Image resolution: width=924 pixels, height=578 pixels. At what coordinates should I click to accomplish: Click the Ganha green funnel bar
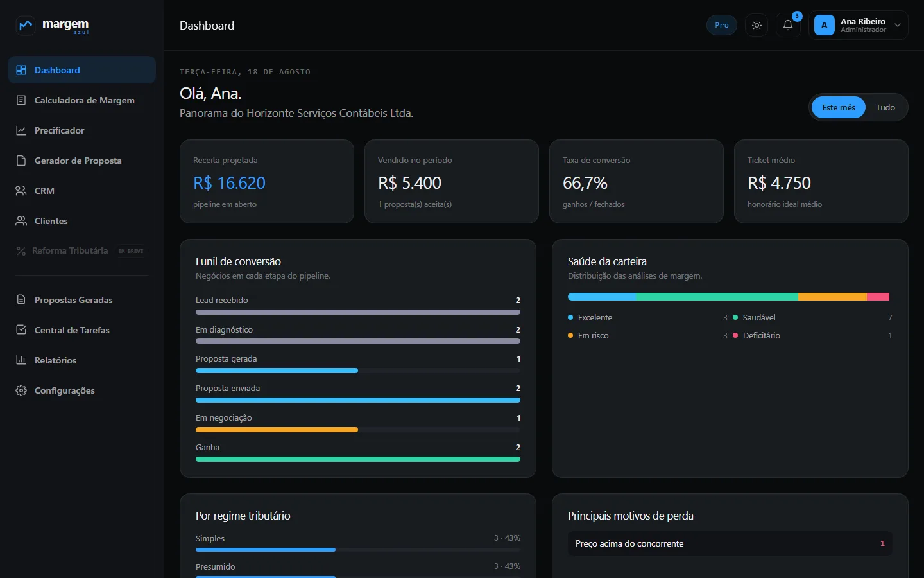(x=358, y=459)
